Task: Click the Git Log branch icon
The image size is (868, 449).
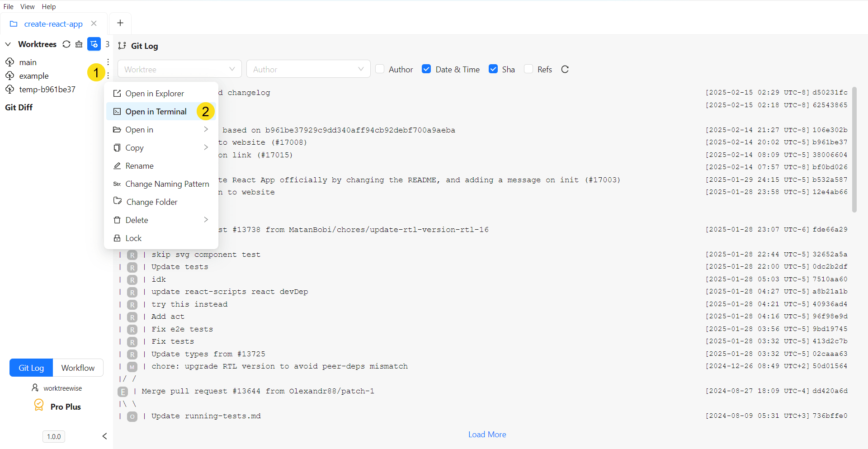Action: tap(122, 45)
